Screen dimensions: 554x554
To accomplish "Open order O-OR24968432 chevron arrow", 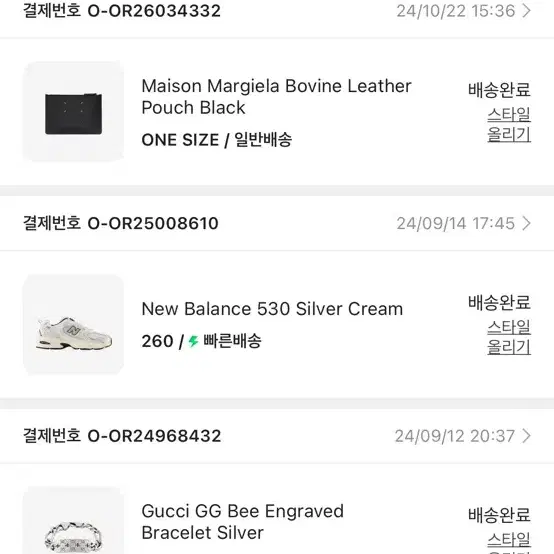I will (x=526, y=436).
